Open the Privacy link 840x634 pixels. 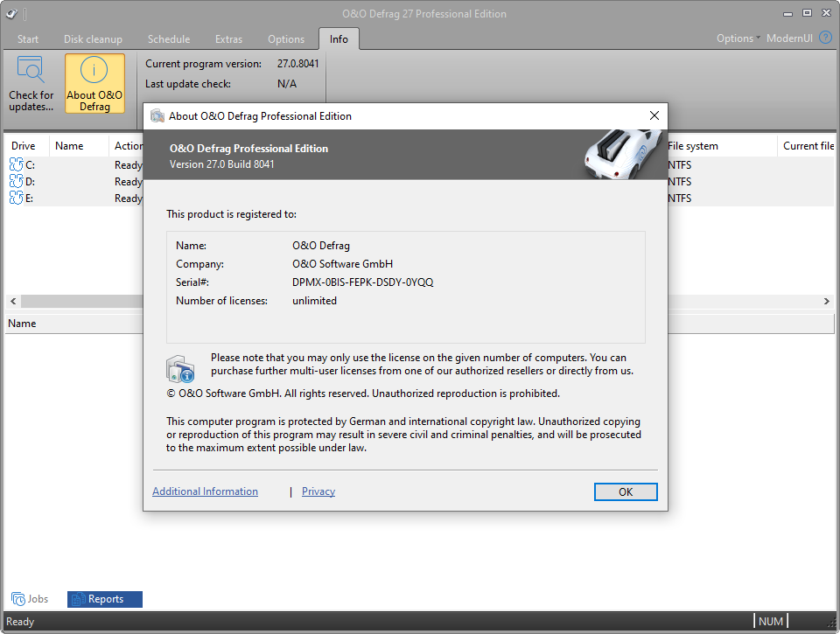coord(318,491)
